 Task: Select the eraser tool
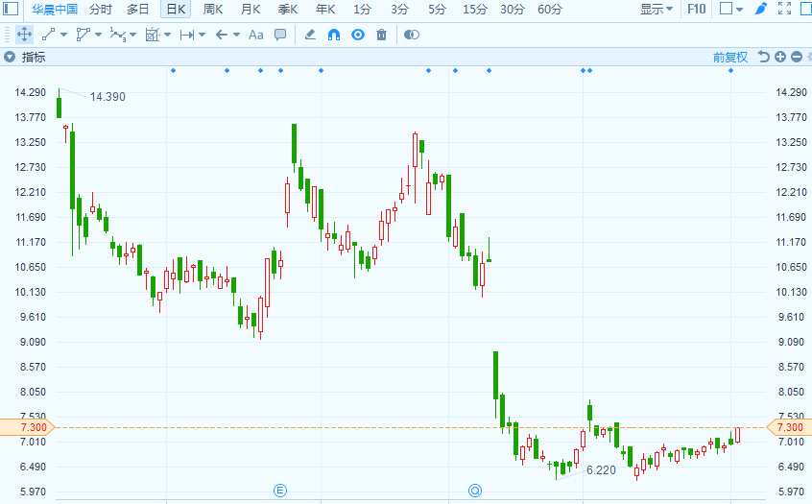310,35
